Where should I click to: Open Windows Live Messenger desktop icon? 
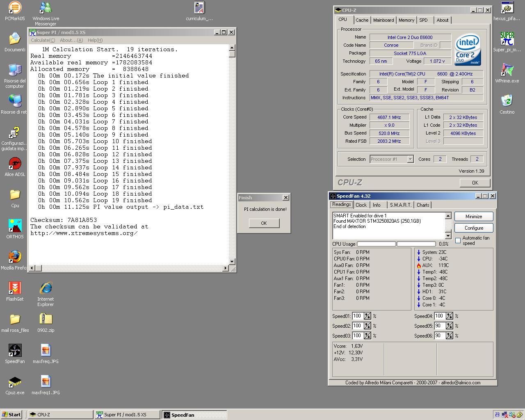46,13
